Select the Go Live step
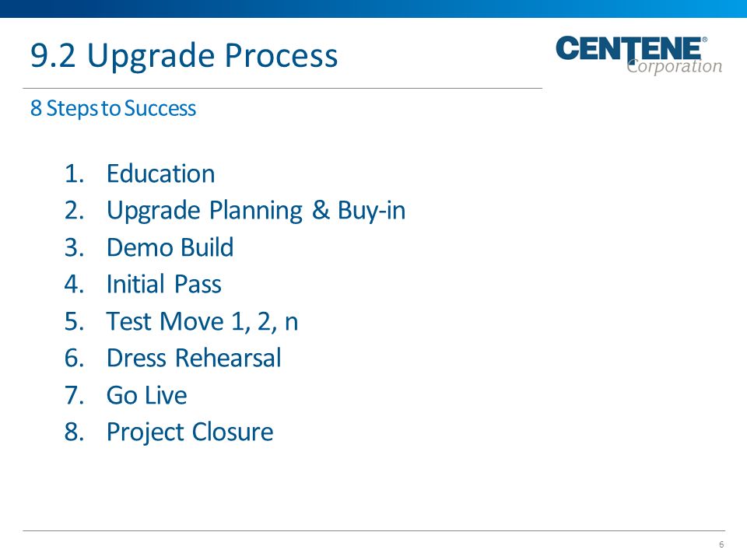Image resolution: width=747 pixels, height=560 pixels. [147, 395]
